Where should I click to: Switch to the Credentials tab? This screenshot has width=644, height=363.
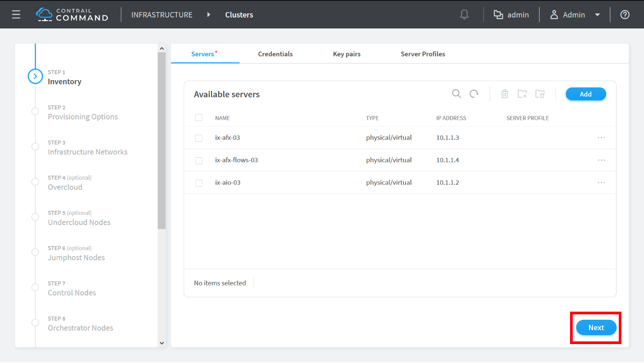pyautogui.click(x=275, y=54)
